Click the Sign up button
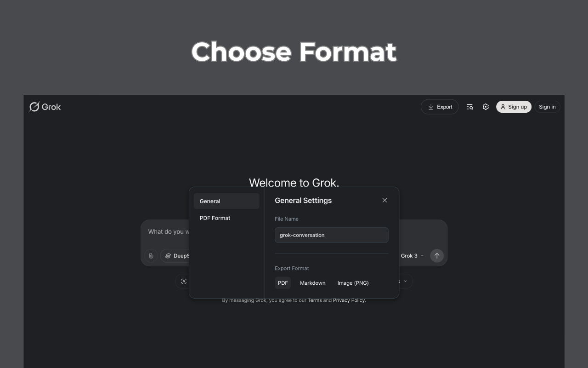Image resolution: width=588 pixels, height=368 pixels. coord(514,107)
